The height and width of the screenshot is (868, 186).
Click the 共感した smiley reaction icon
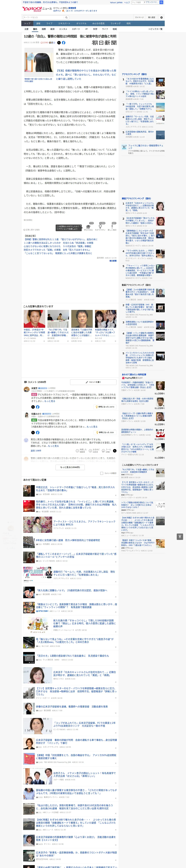pyautogui.click(x=77, y=450)
